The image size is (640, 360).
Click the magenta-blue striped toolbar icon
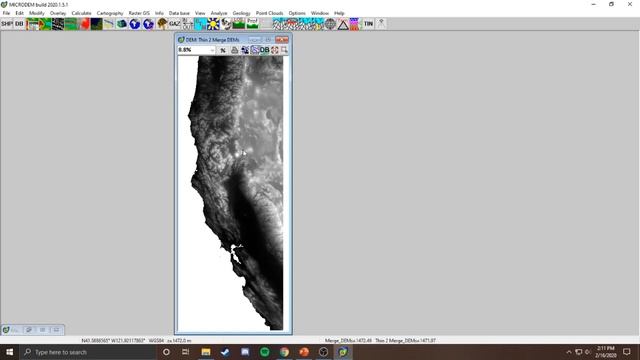(354, 24)
